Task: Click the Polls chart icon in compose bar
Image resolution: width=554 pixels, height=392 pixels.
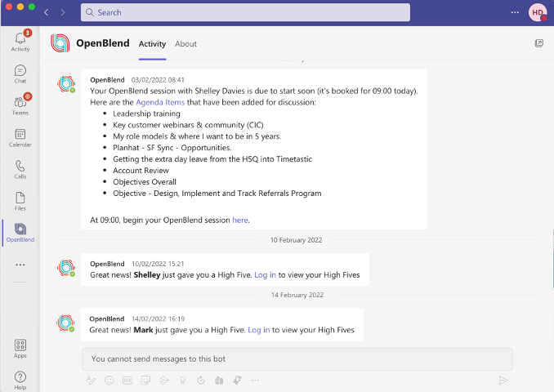Action: [x=219, y=380]
